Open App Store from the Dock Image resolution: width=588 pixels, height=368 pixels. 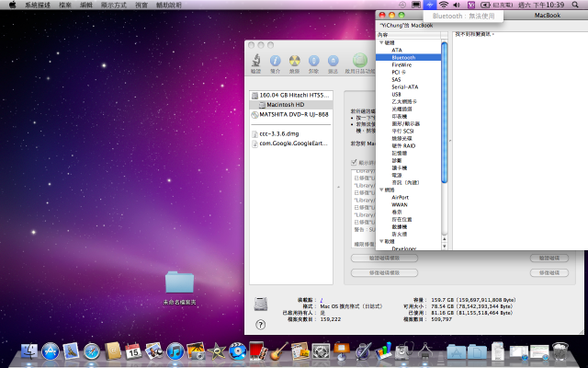pyautogui.click(x=51, y=351)
